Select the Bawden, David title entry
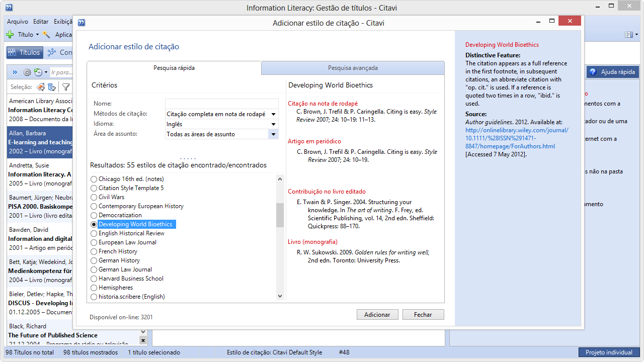644x362 pixels. (x=40, y=239)
